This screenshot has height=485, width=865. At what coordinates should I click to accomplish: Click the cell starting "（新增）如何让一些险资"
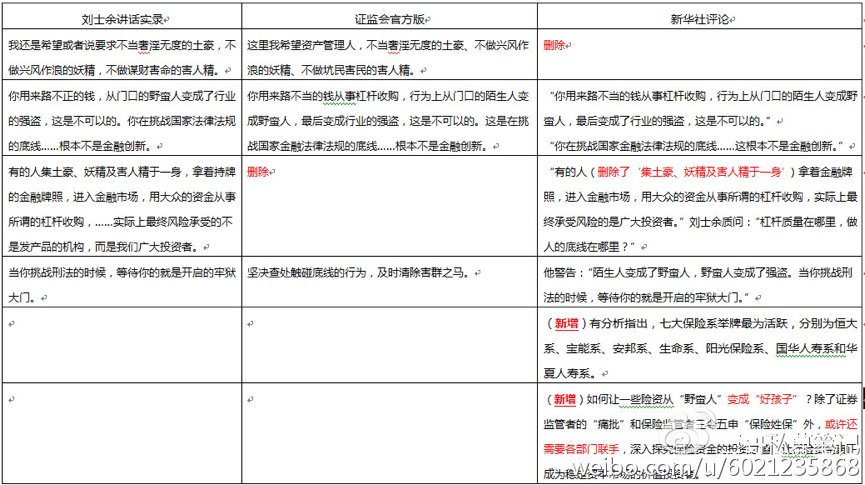699,433
